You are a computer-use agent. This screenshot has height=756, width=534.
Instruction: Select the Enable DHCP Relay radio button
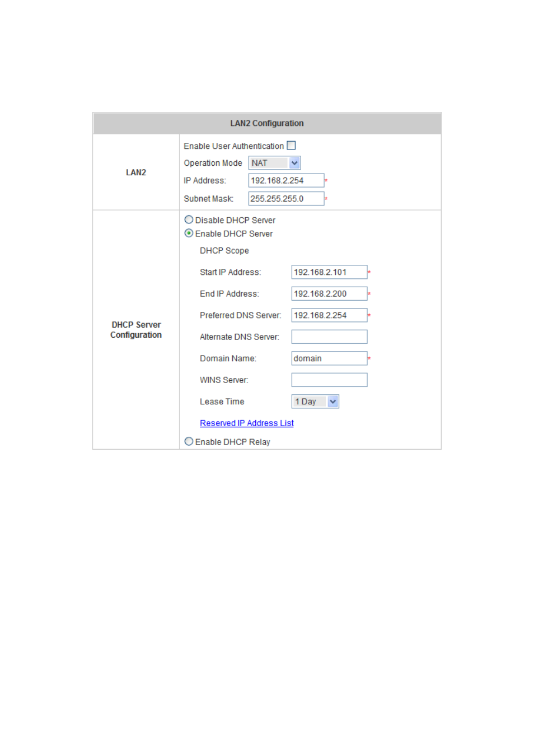189,442
